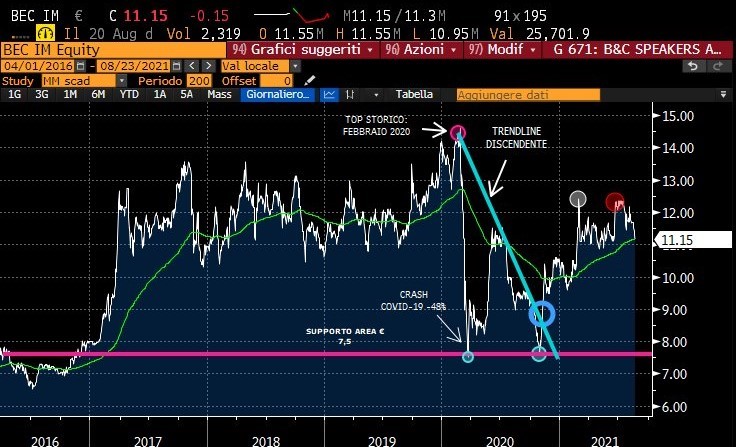Image resolution: width=736 pixels, height=447 pixels.
Task: Open the end date calendar picker
Action: click(x=176, y=66)
